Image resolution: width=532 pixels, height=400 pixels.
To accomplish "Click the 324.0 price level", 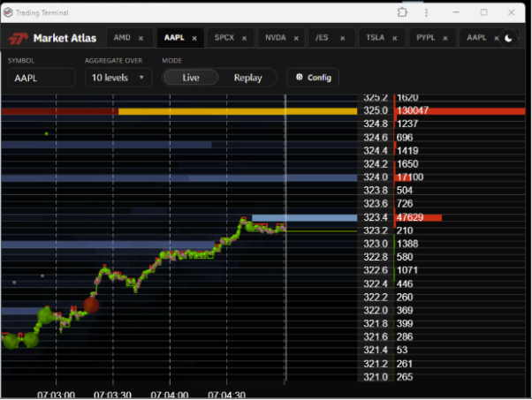I will (376, 177).
